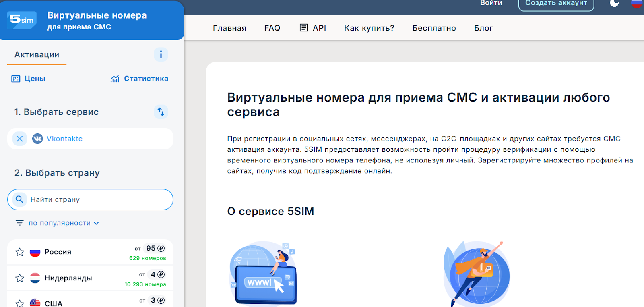Click the Vkontakte service name
This screenshot has width=644, height=307.
point(64,139)
